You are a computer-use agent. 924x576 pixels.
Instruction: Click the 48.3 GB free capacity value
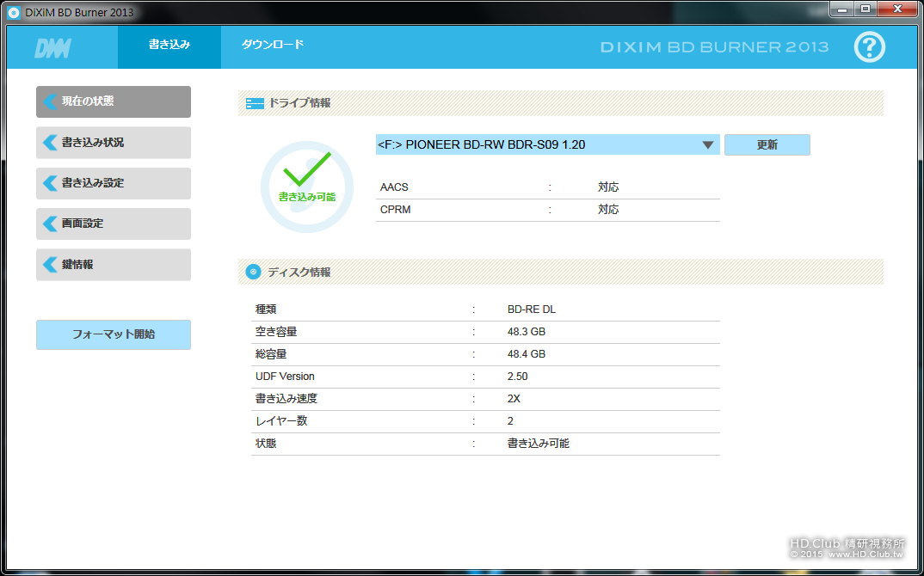(527, 332)
